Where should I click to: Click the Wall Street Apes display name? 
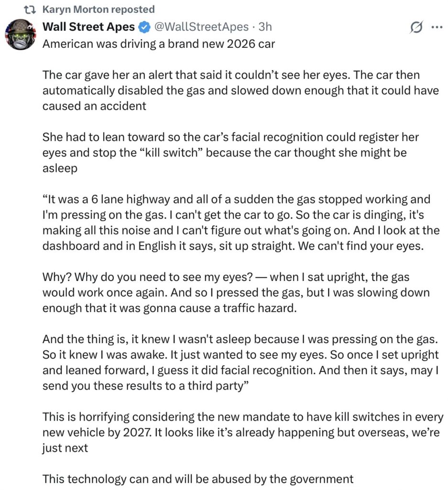(x=88, y=27)
